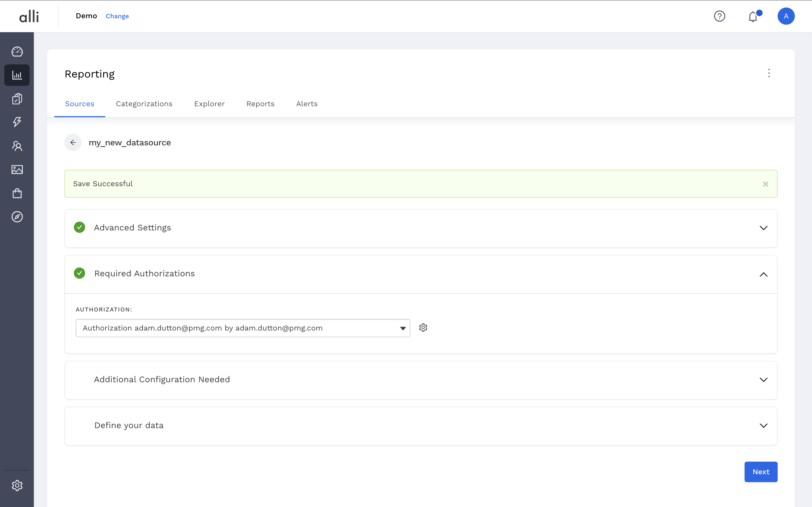
Task: Collapse the Required Authorizations section
Action: point(763,274)
